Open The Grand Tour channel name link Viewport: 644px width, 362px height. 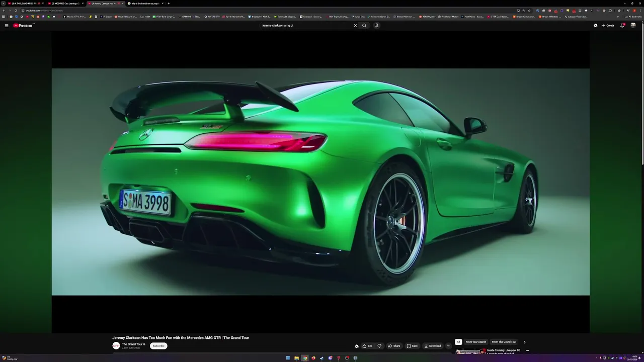point(132,344)
